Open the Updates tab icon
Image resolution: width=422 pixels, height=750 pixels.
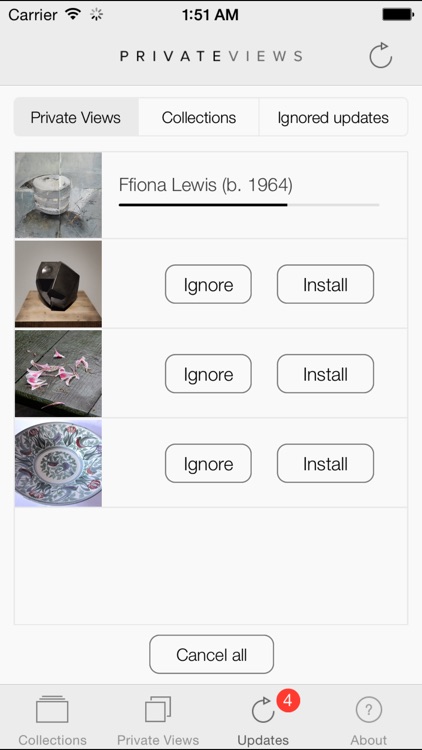coord(263,710)
